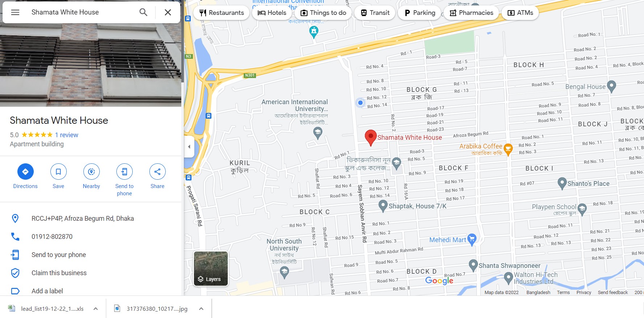Open the Layers map view thumbnail
Image resolution: width=644 pixels, height=318 pixels.
(x=211, y=269)
